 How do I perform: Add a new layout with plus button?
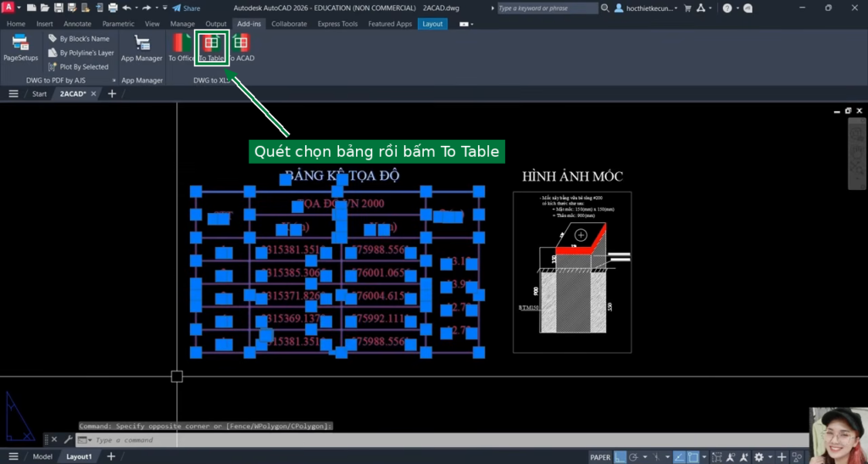111,456
